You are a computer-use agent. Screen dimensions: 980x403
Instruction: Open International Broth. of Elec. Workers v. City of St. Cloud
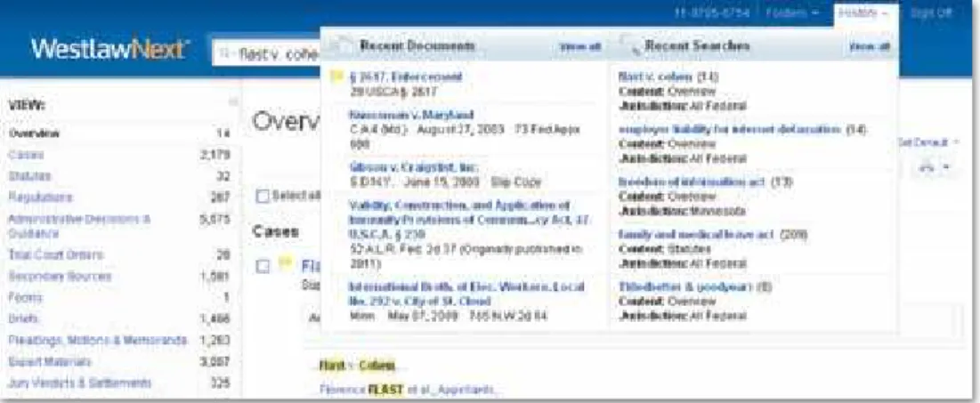point(466,294)
